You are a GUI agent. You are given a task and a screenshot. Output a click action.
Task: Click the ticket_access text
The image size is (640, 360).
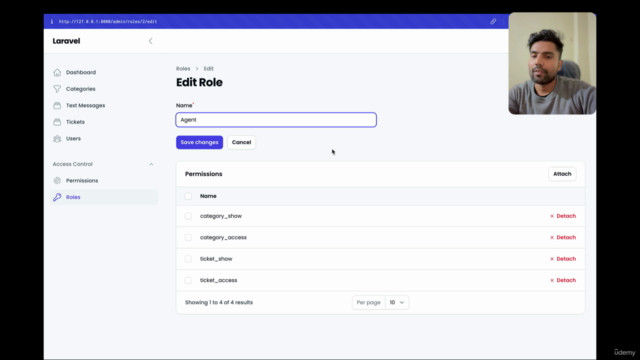[218, 280]
